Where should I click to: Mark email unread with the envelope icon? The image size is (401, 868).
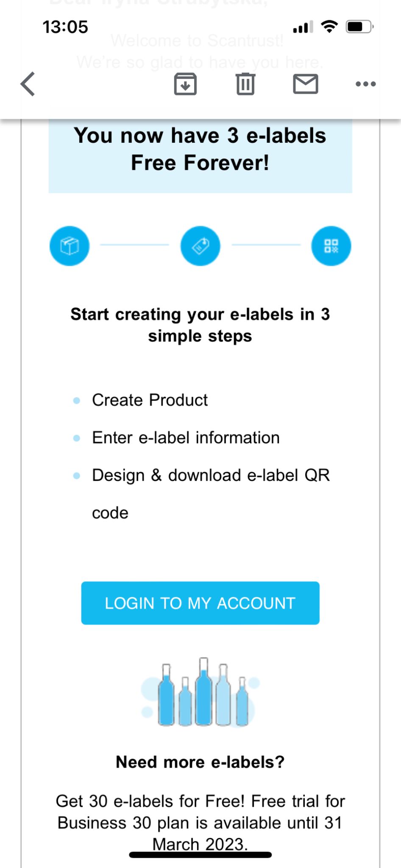(x=306, y=84)
